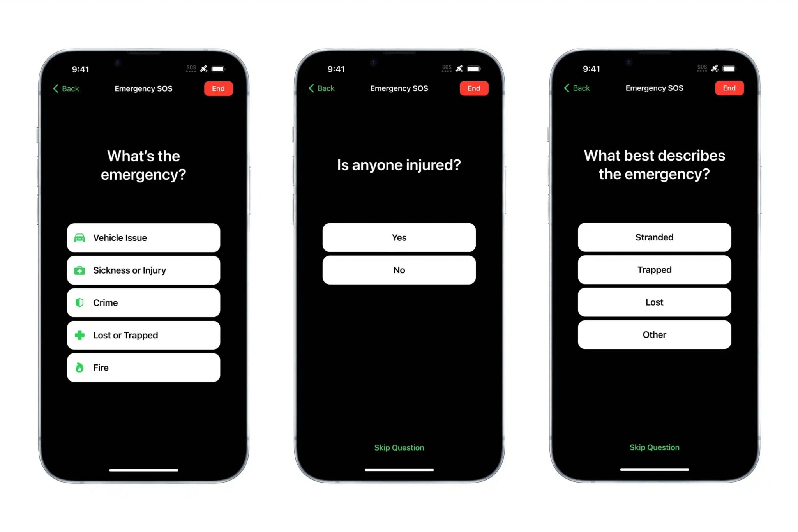Tap Back on first emergency screen

tap(67, 88)
